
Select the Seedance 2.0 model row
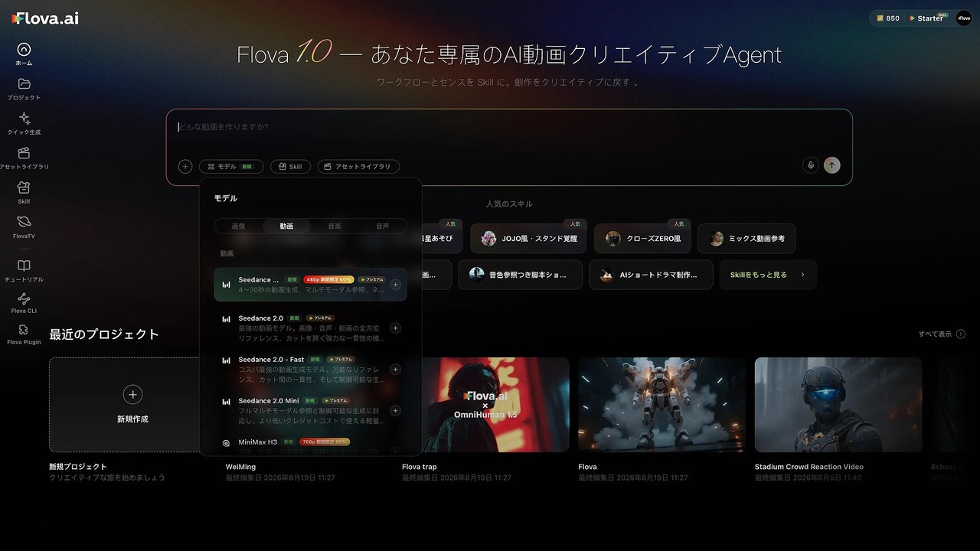tap(310, 328)
